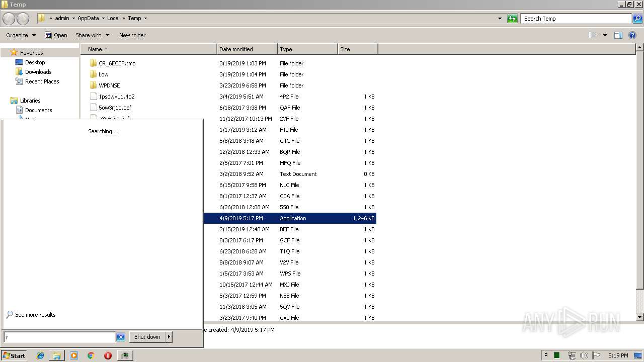This screenshot has width=644, height=362.
Task: Click the task manager taskbar icon
Action: pyautogui.click(x=125, y=355)
